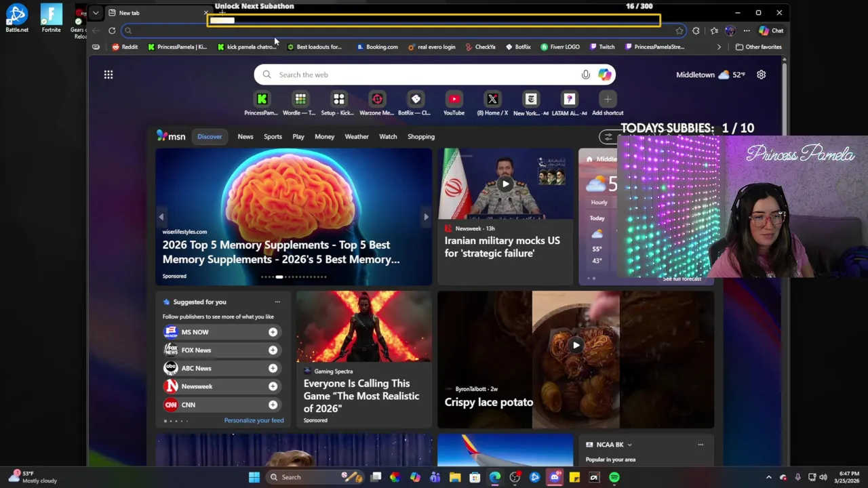
Task: Follow MS NOW with its plus button
Action: 273,332
